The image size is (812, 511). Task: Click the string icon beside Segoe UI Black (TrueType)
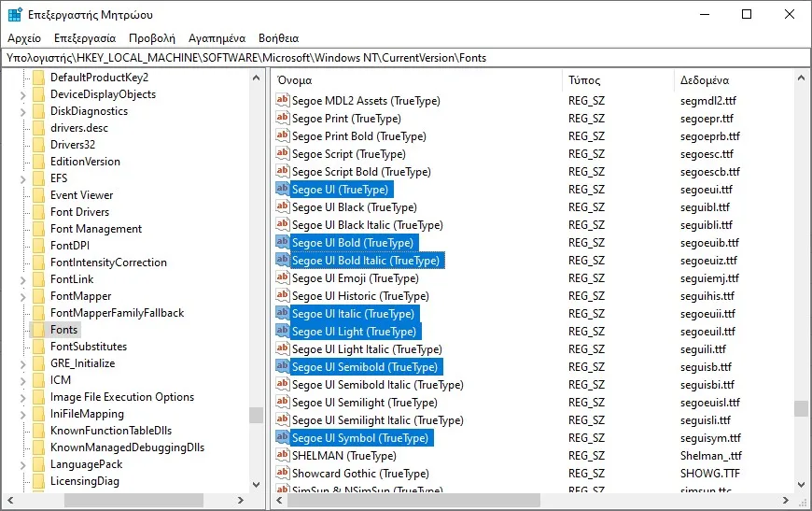point(282,206)
